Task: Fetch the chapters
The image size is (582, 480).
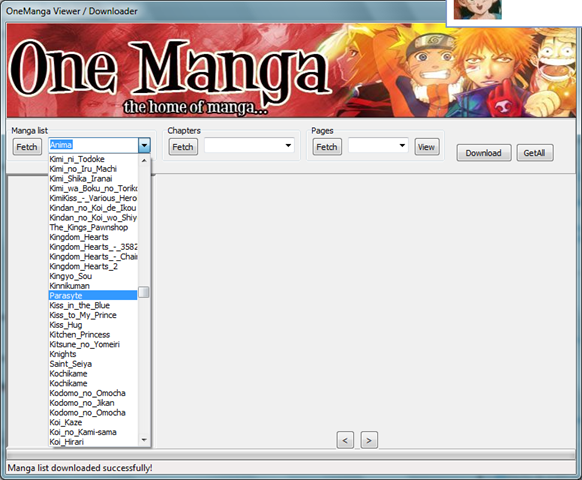Action: [183, 147]
